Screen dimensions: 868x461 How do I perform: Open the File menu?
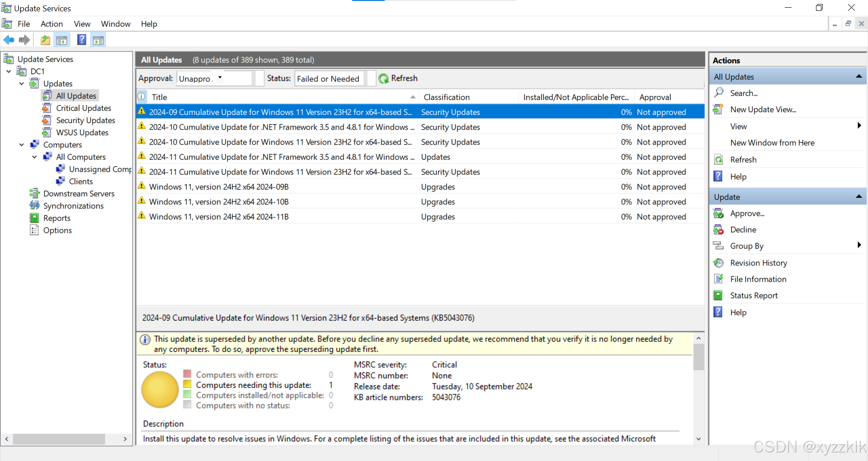[x=24, y=24]
